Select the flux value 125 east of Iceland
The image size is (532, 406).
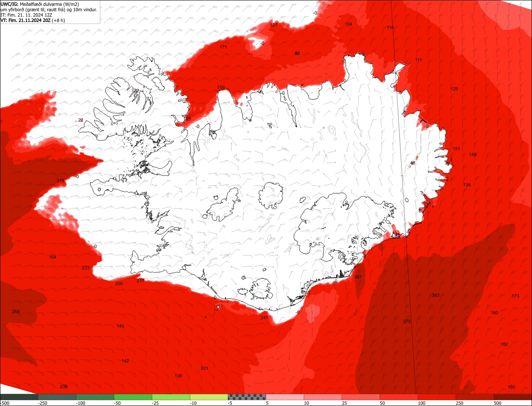point(454,89)
